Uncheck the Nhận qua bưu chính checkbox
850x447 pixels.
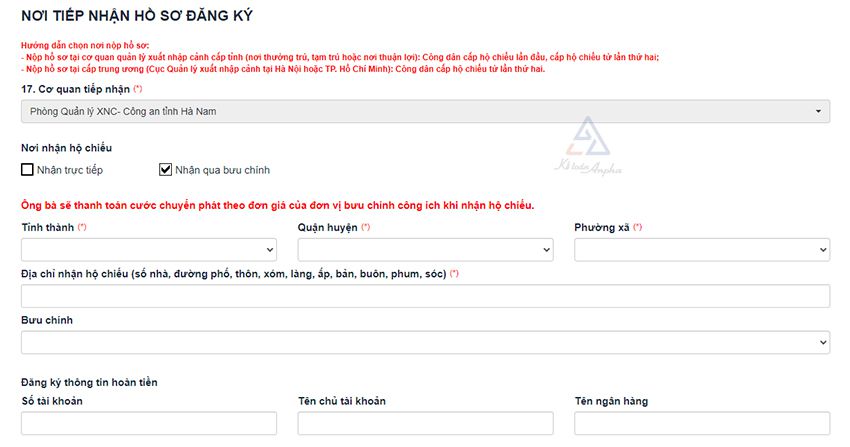[x=166, y=170]
